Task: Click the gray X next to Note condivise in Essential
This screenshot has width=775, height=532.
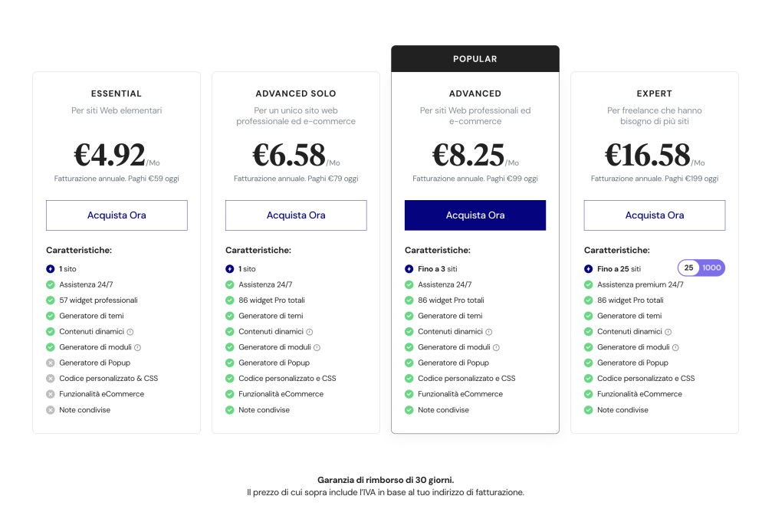Action: pos(51,409)
